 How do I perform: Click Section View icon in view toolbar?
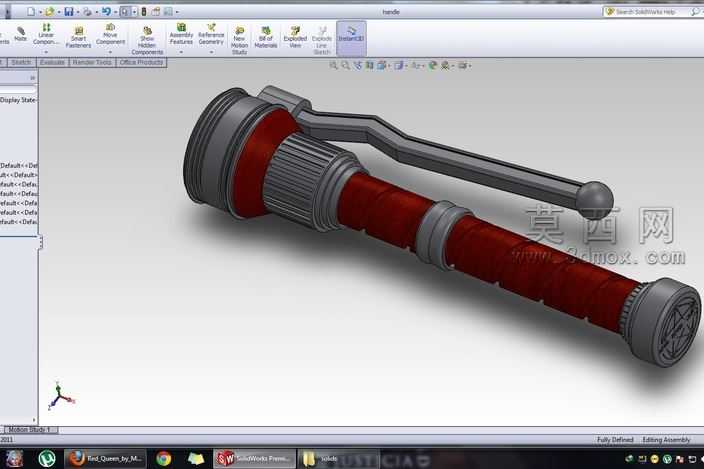pyautogui.click(x=370, y=66)
